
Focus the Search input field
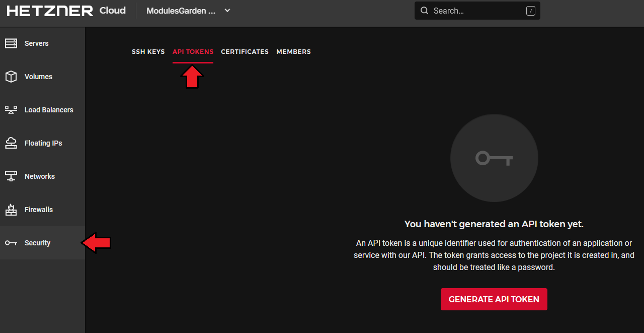pos(478,11)
